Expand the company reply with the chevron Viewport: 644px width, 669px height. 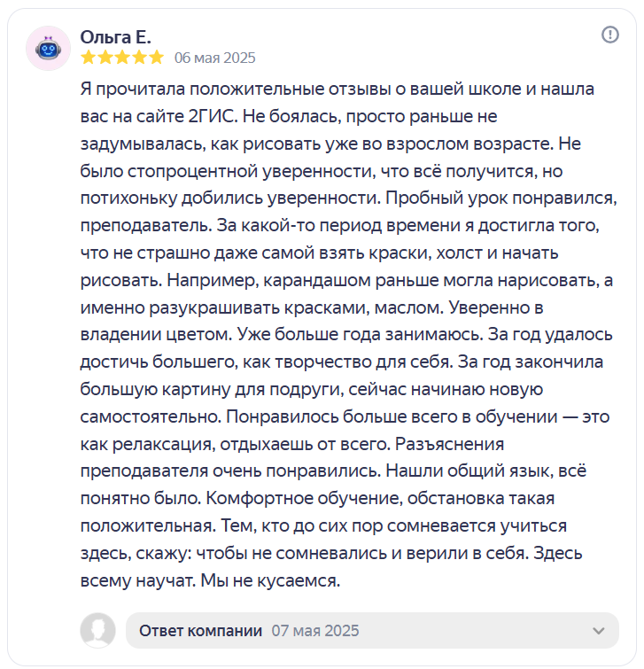pyautogui.click(x=599, y=630)
